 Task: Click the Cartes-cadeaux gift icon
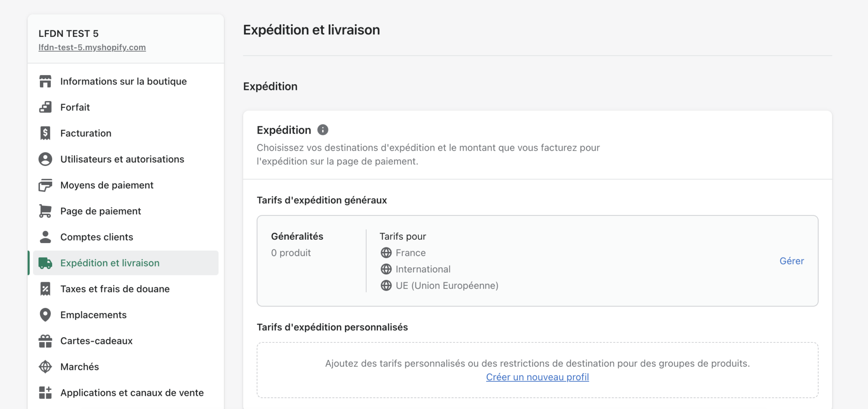click(45, 341)
